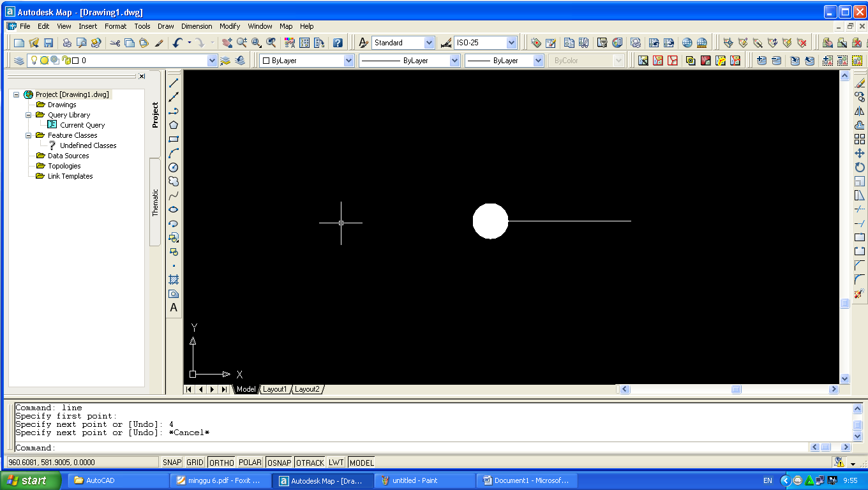
Task: Click the Match Properties brush icon
Action: 159,43
